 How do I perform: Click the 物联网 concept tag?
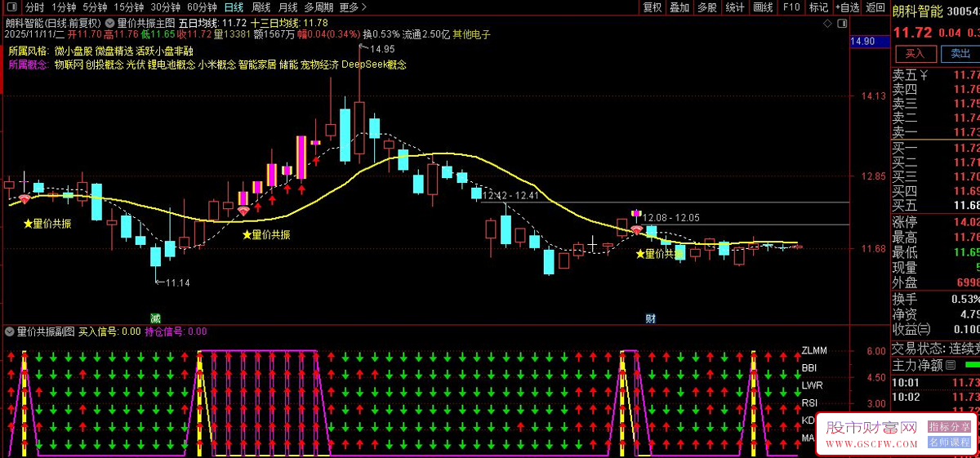[69, 64]
